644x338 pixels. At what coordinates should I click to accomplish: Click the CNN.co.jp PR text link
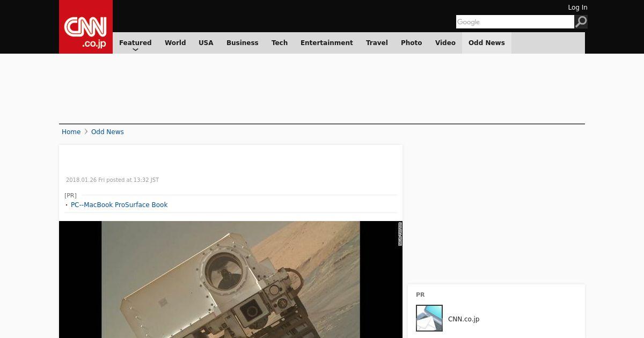coord(464,319)
